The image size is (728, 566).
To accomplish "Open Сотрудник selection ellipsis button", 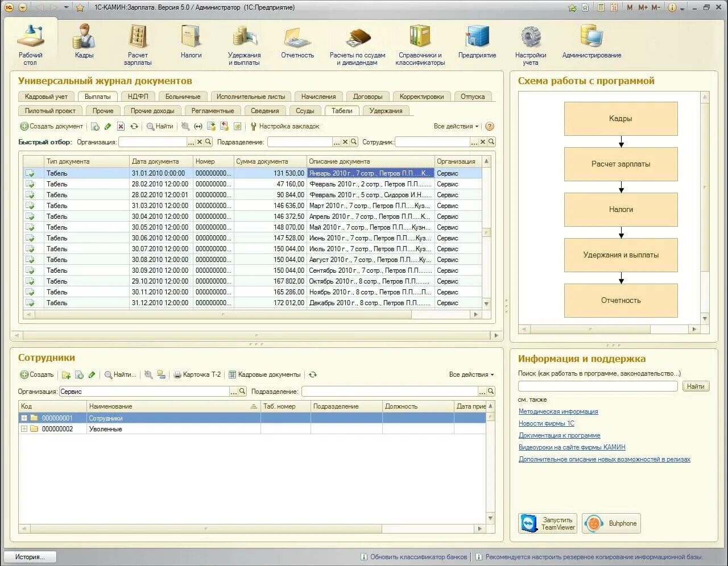I will click(474, 142).
